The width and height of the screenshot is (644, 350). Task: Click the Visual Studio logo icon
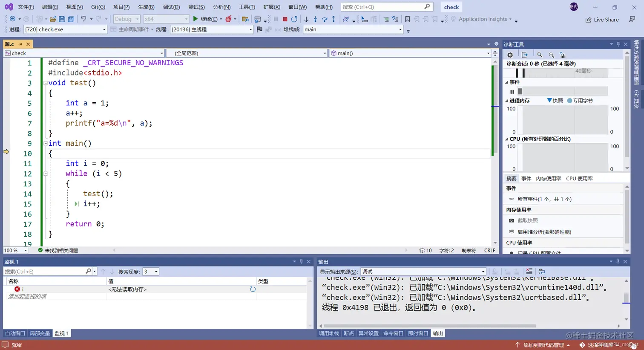(9, 7)
